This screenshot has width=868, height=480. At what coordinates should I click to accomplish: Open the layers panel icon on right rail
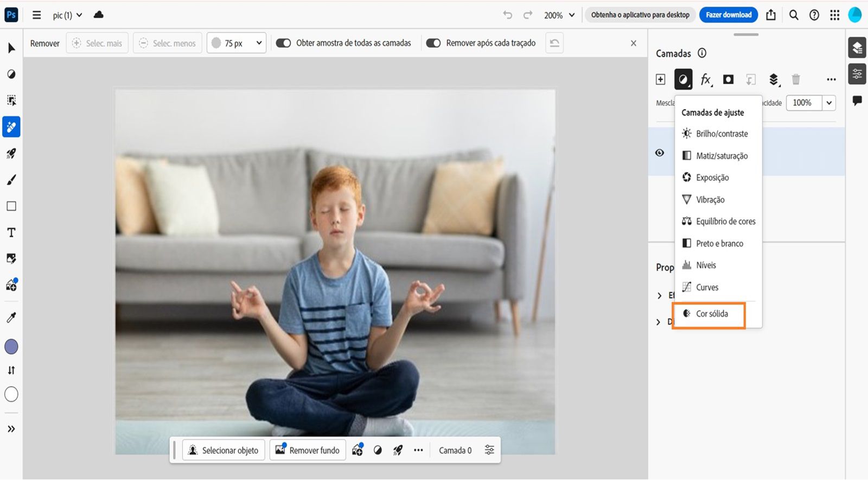click(x=857, y=48)
